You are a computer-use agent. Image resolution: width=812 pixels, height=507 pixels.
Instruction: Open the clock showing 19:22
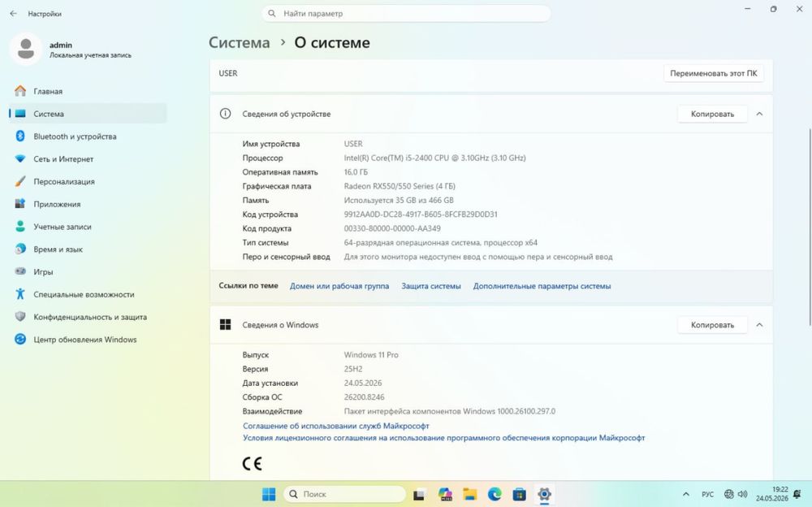(771, 494)
